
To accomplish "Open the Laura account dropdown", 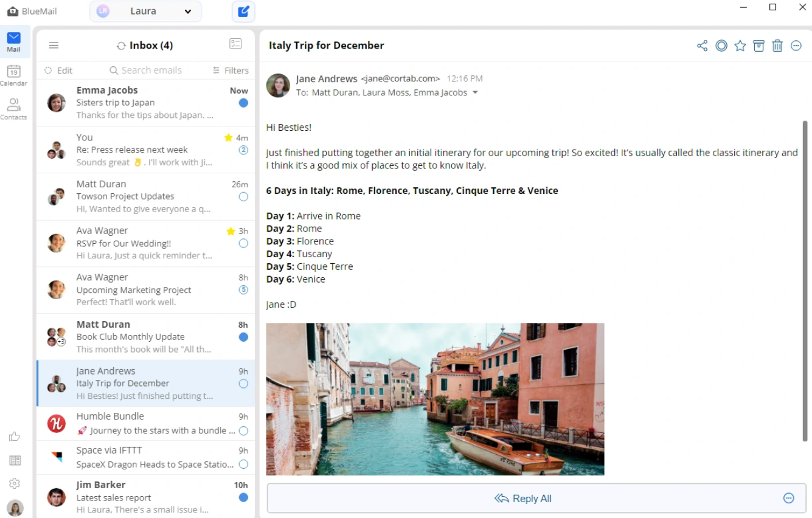I will [145, 12].
